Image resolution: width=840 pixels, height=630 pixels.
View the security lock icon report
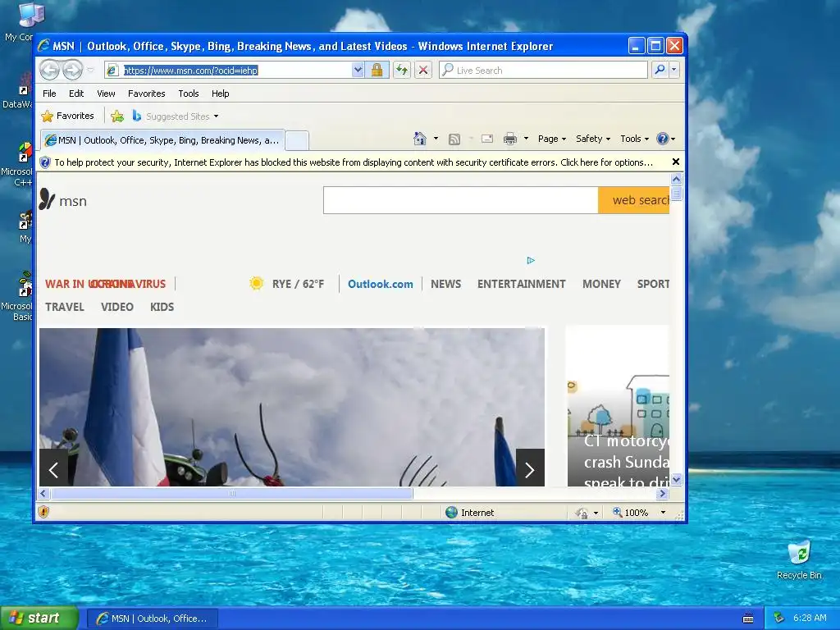(x=377, y=71)
